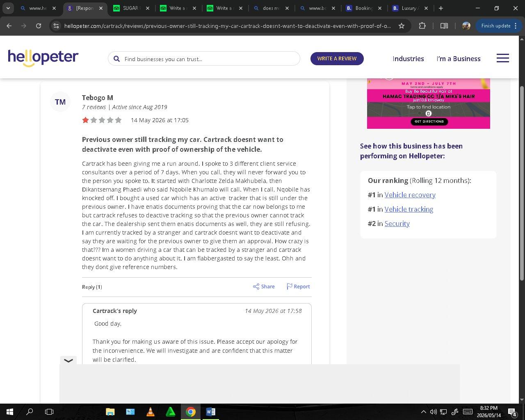Open the notification center
This screenshot has height=420, width=525.
(513, 412)
